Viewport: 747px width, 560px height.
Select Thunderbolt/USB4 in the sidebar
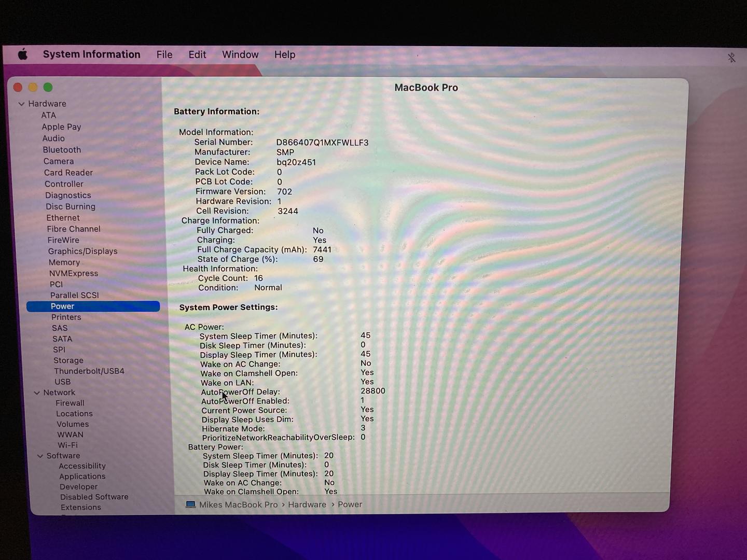(89, 371)
